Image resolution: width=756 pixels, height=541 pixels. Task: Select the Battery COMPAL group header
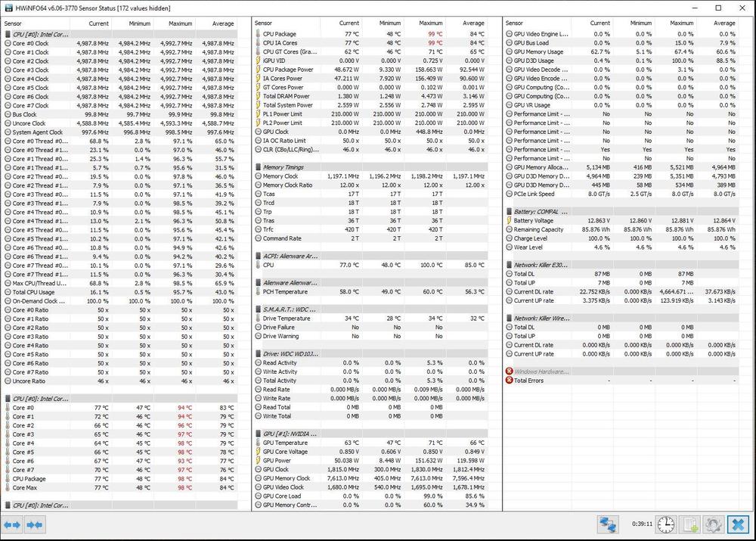click(541, 212)
